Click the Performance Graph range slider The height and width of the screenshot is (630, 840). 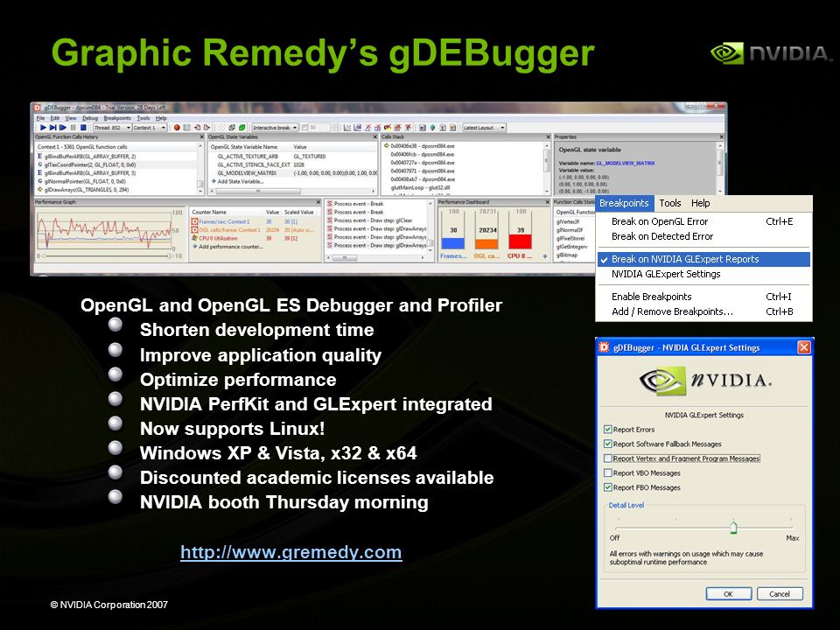[107, 255]
